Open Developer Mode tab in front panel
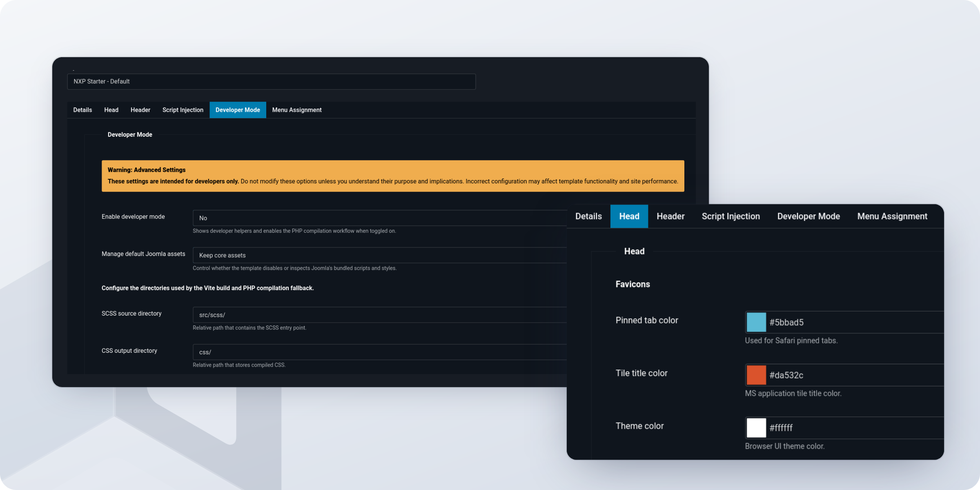Viewport: 980px width, 490px height. tap(808, 216)
